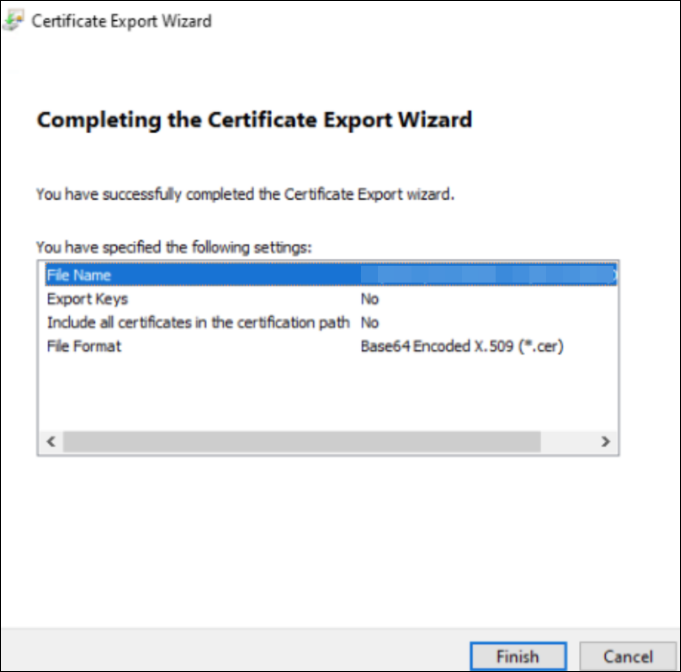
Task: Click the successfully completed message text
Action: [x=245, y=194]
